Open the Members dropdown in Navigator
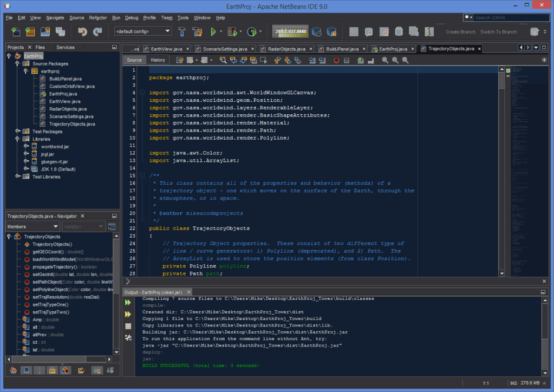Viewport: 554px width, 392px height. pos(32,226)
